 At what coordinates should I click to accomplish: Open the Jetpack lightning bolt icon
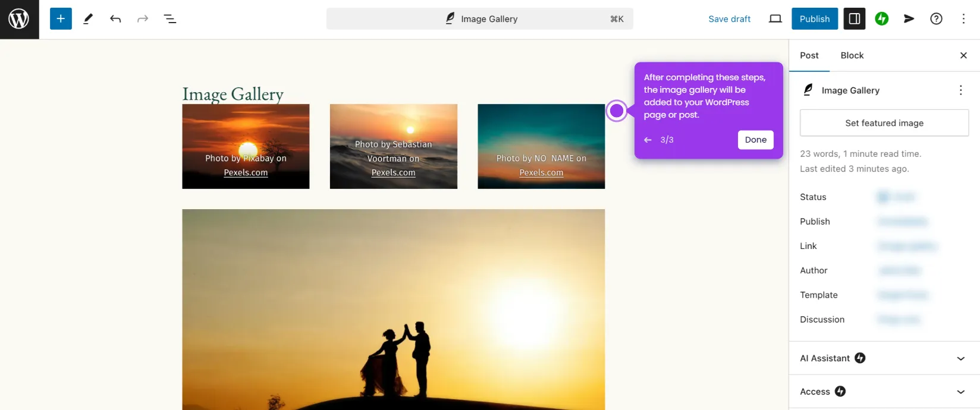(x=882, y=19)
